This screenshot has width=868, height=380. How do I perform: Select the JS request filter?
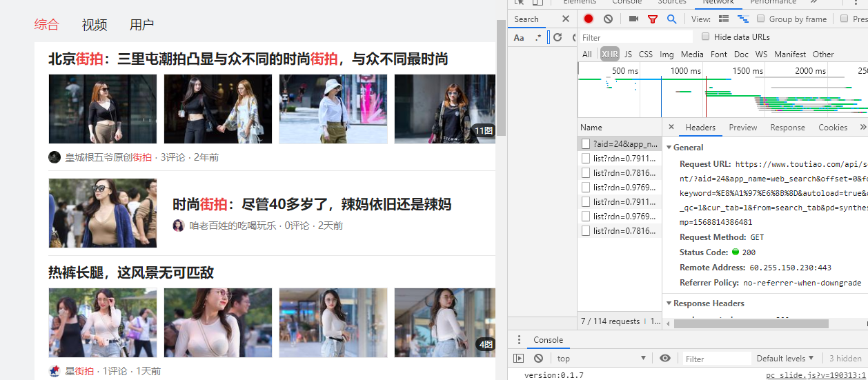[628, 54]
